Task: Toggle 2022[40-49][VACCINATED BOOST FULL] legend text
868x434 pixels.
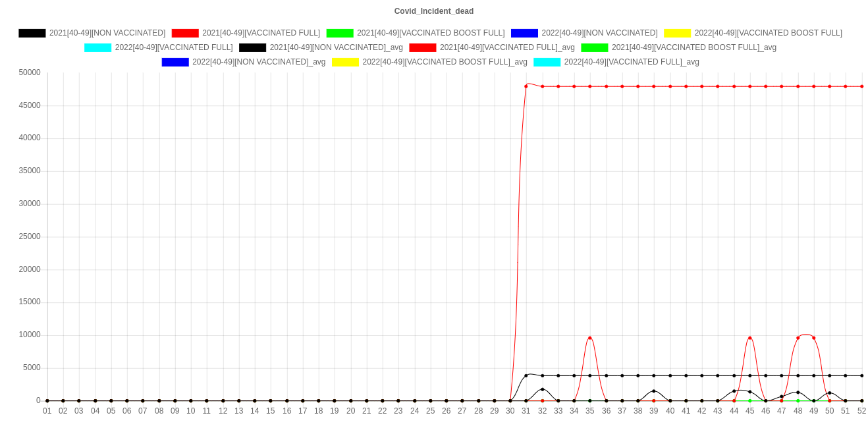Action: (768, 33)
